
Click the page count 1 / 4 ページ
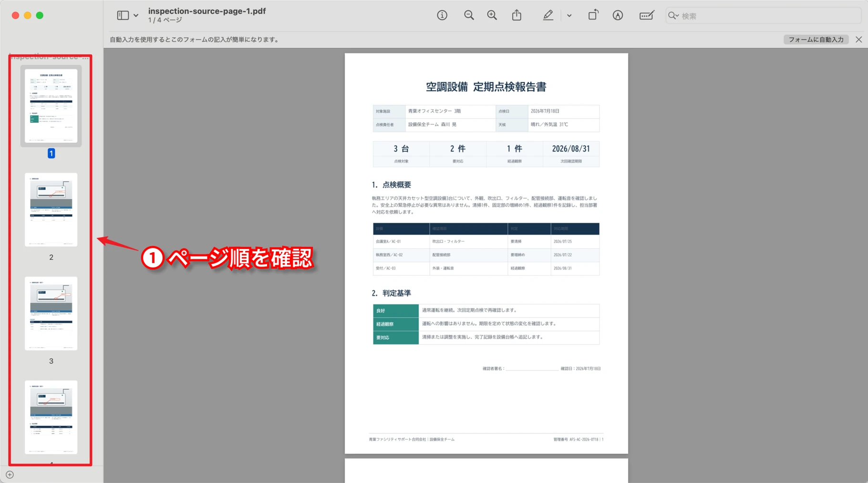(x=165, y=20)
